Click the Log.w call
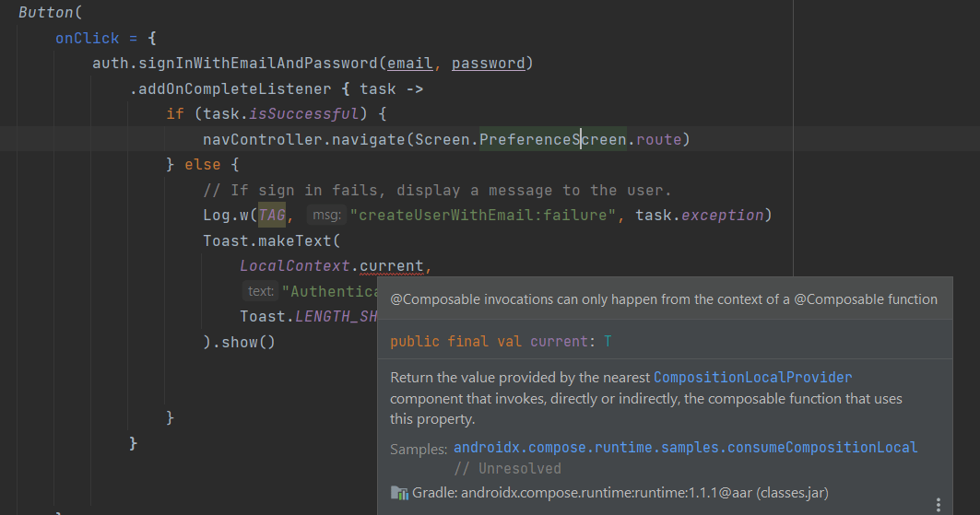Image resolution: width=980 pixels, height=515 pixels. click(x=226, y=216)
